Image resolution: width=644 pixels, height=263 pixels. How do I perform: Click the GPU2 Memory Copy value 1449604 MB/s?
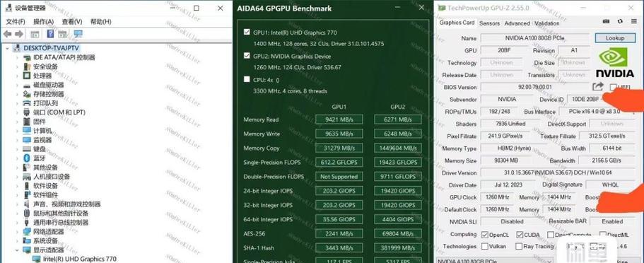[x=398, y=148]
